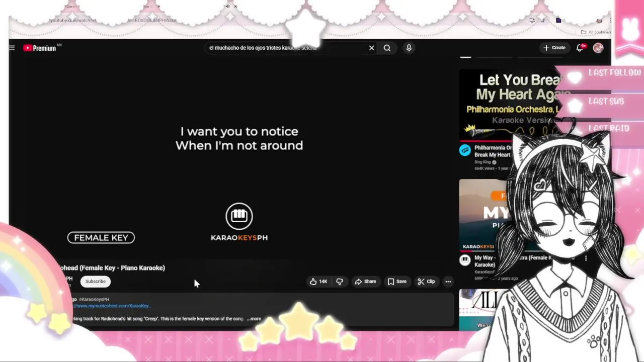Subscribe to the KaraoKeysPH channel
644x362 pixels.
(x=95, y=282)
